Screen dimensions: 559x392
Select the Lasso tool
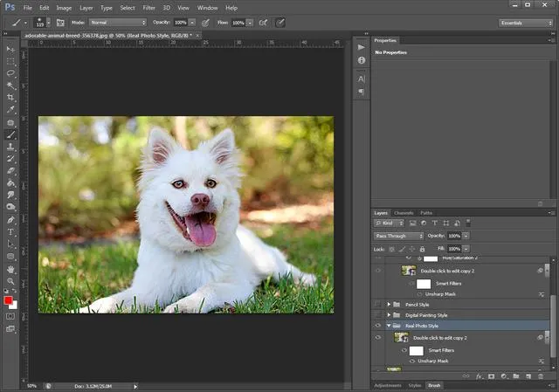10,73
